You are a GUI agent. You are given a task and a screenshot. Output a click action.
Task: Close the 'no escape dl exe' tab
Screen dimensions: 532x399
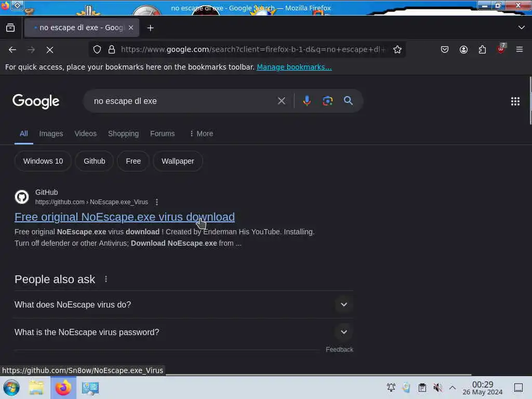point(131,28)
